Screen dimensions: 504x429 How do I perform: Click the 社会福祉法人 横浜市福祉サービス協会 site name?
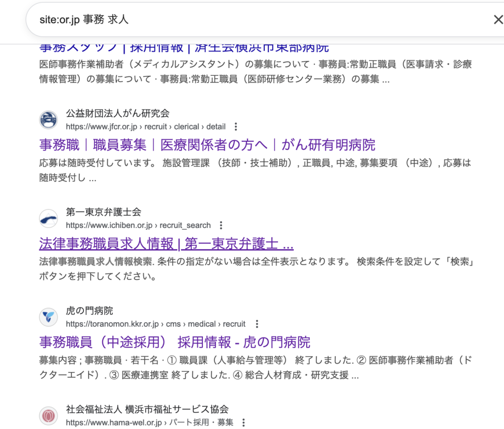(x=147, y=409)
